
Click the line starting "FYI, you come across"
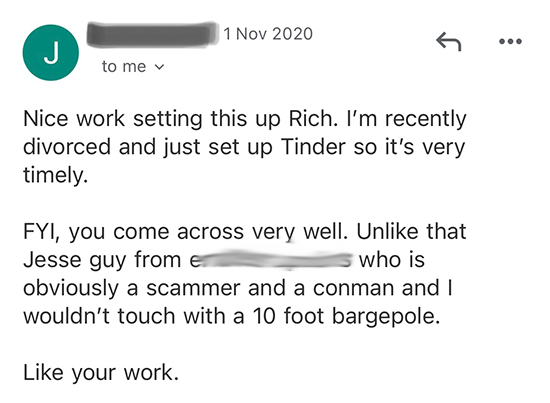pos(244,231)
